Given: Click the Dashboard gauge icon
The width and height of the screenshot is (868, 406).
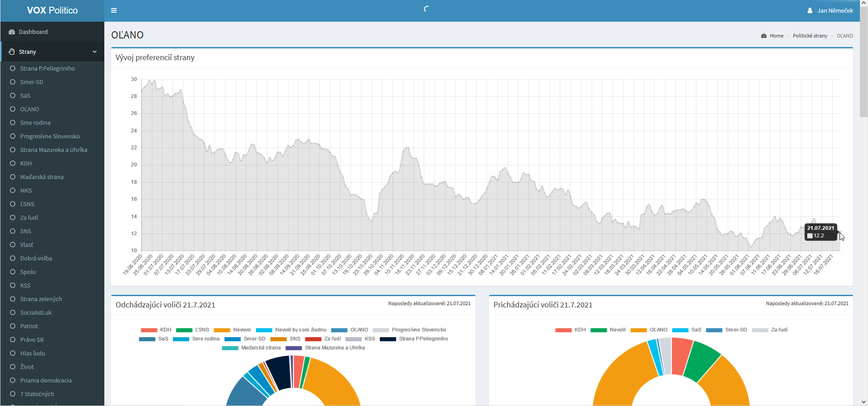Looking at the screenshot, I should (x=12, y=32).
